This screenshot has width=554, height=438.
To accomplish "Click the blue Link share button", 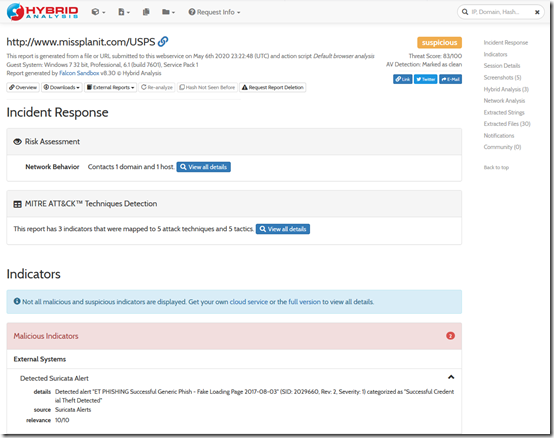I will coord(402,79).
